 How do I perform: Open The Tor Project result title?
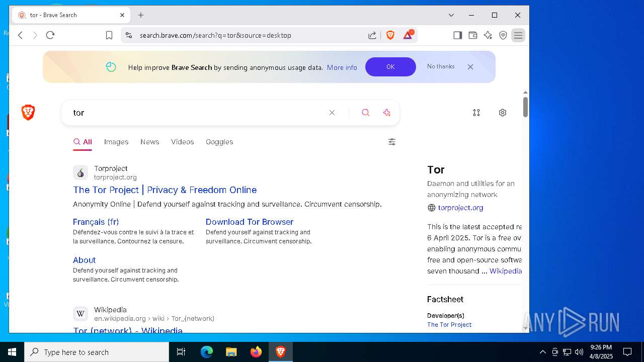[165, 190]
